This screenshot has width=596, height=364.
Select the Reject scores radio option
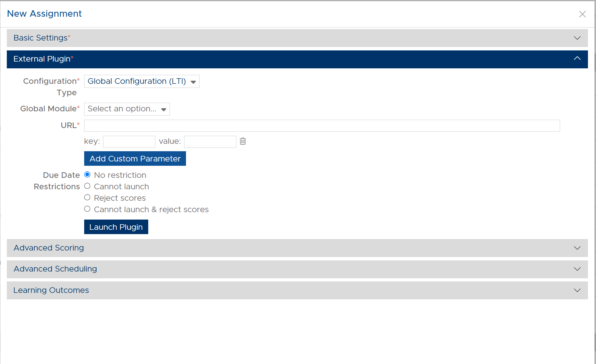click(x=87, y=198)
